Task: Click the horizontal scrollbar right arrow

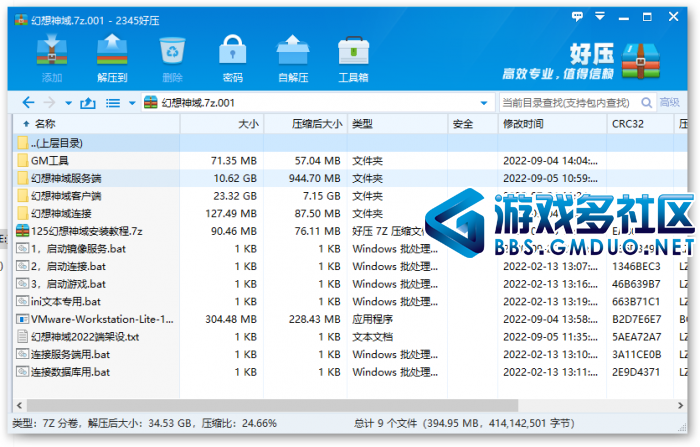Action: [680, 405]
